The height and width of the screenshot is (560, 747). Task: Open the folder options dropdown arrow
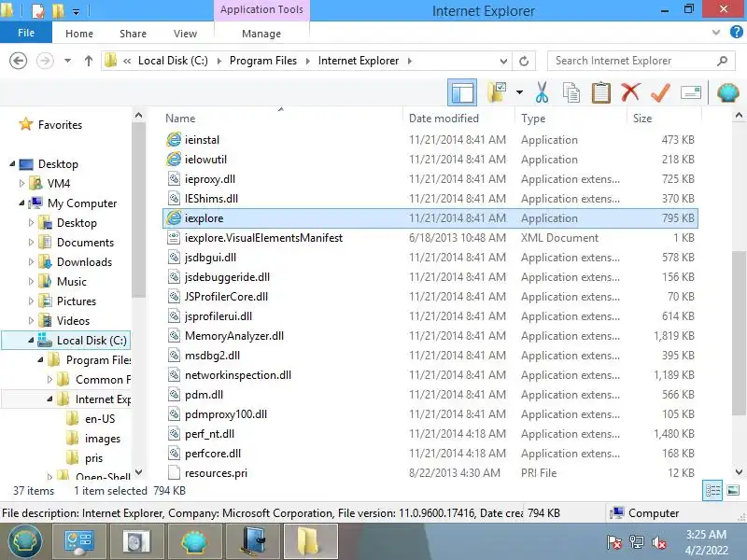click(x=519, y=92)
